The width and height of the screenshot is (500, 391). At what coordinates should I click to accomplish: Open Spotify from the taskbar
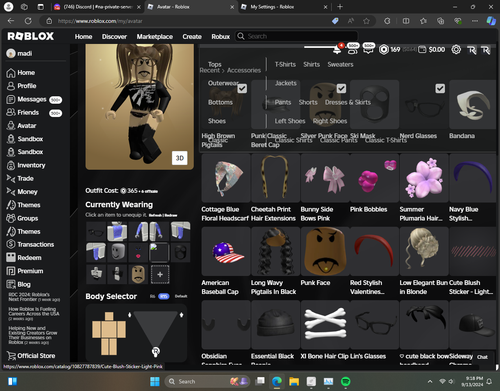coord(346,381)
